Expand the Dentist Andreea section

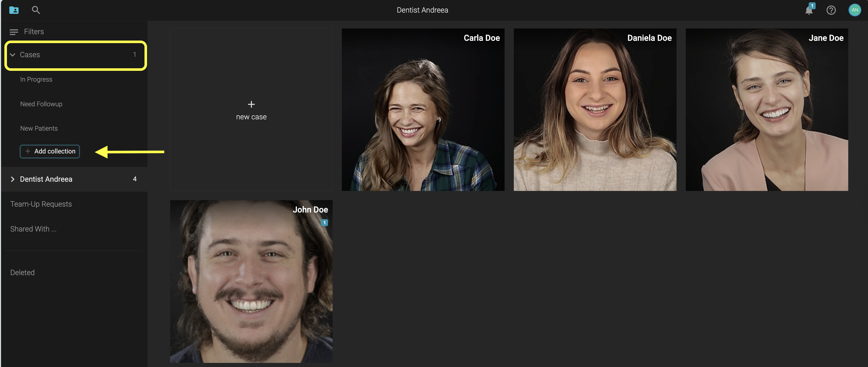13,179
